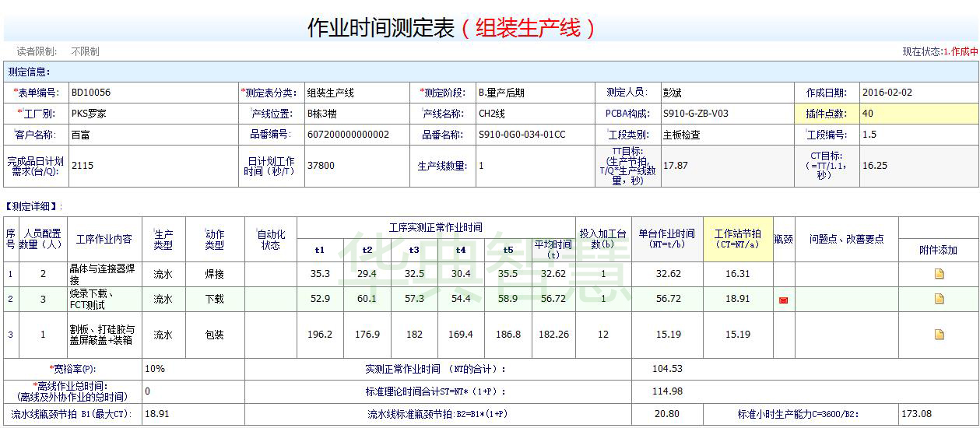Viewport: 980px width, 428px height.
Task: Click the daily work time value 37800
Action: click(x=321, y=166)
